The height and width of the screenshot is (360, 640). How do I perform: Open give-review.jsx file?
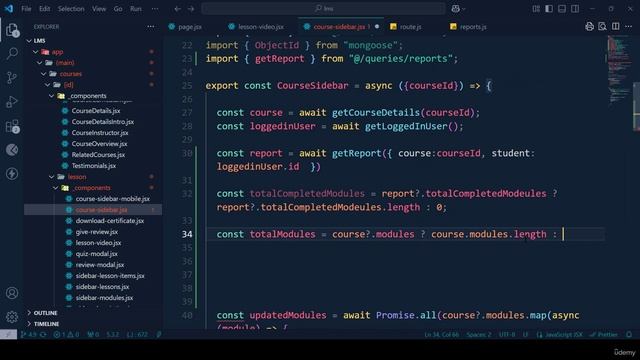(x=96, y=232)
